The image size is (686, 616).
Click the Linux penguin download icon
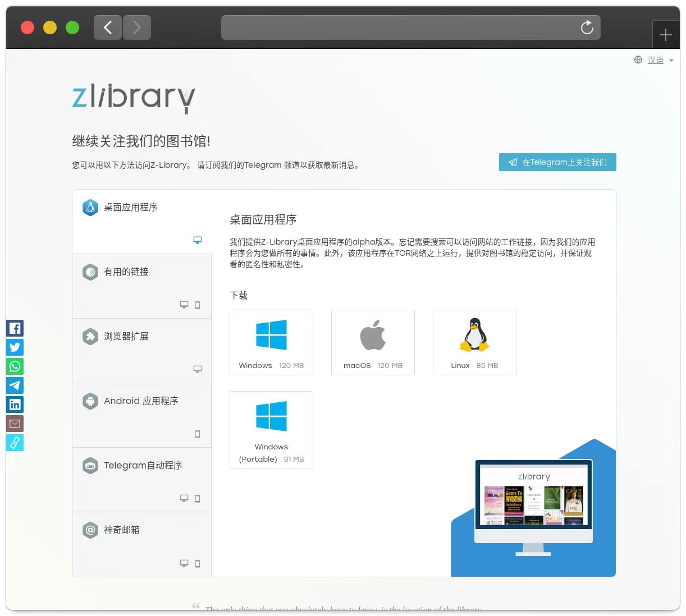tap(474, 334)
